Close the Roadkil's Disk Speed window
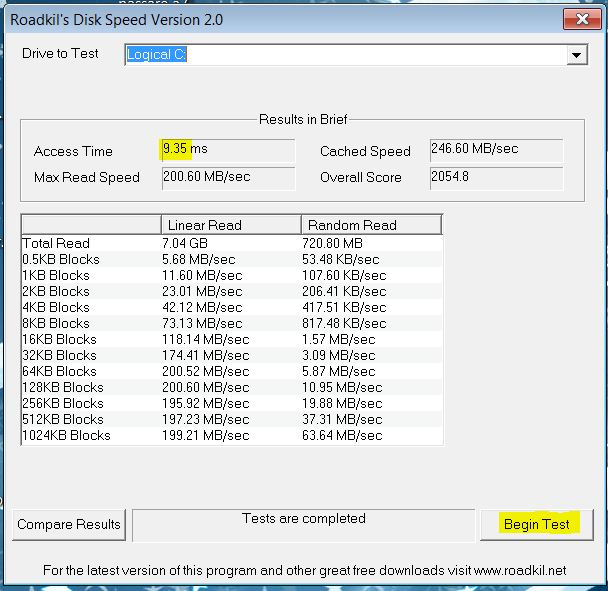 pyautogui.click(x=582, y=19)
